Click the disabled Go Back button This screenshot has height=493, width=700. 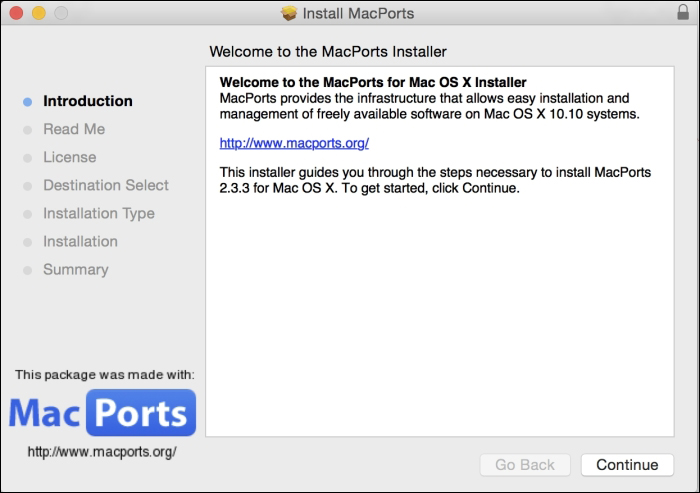(525, 465)
